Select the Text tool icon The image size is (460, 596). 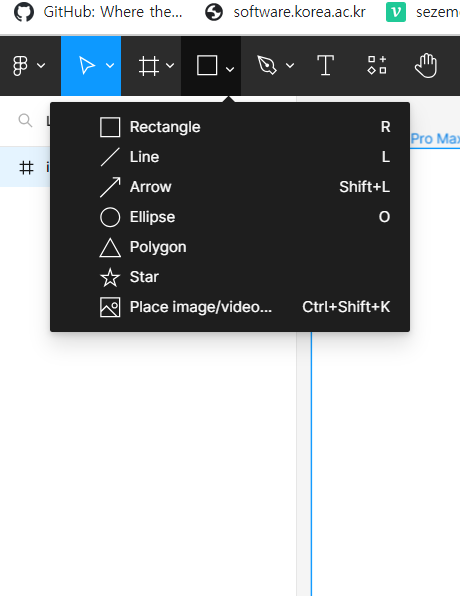pyautogui.click(x=325, y=65)
